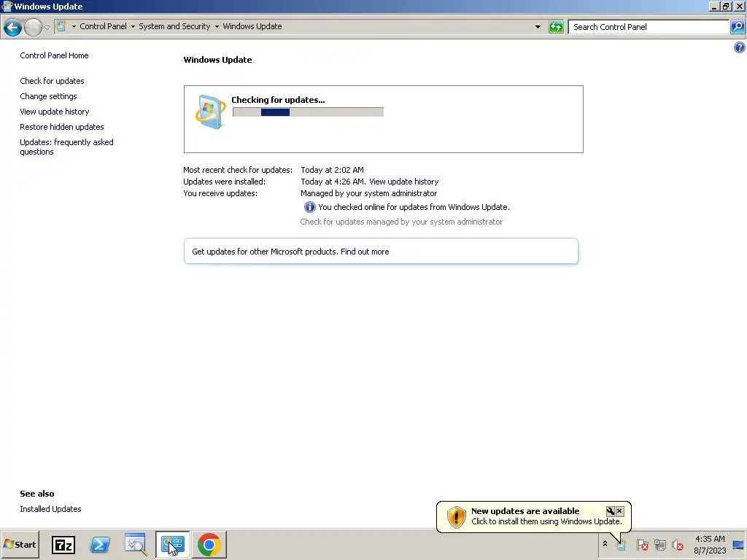
Task: Click View update history next to 4:26 AM
Action: 404,182
